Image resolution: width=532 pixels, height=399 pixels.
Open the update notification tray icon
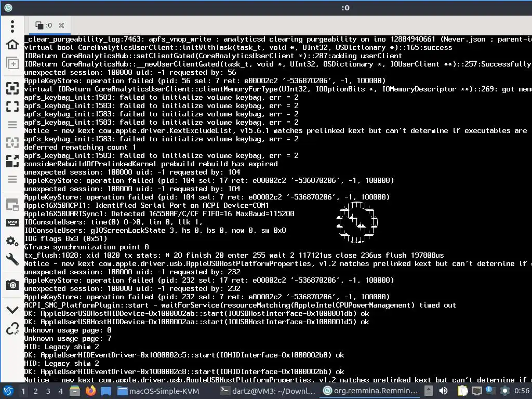[x=490, y=391]
